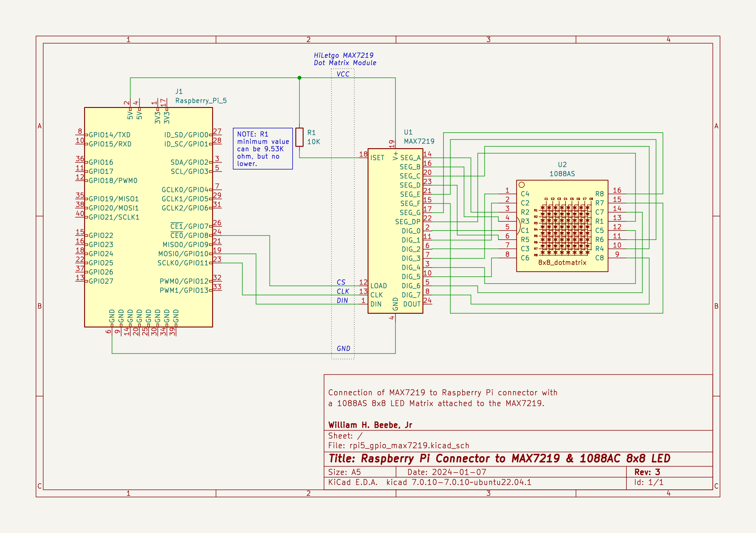Click the title block Title text
This screenshot has width=756, height=533.
(x=500, y=458)
